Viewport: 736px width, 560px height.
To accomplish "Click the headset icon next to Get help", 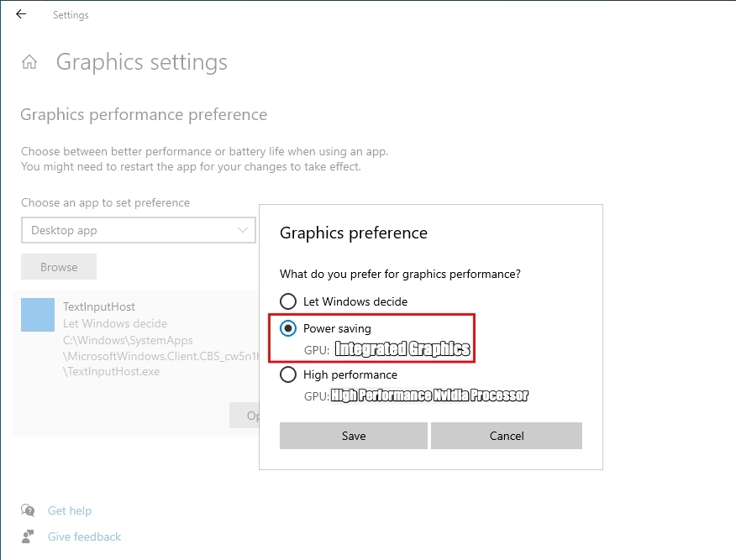I will pyautogui.click(x=28, y=510).
